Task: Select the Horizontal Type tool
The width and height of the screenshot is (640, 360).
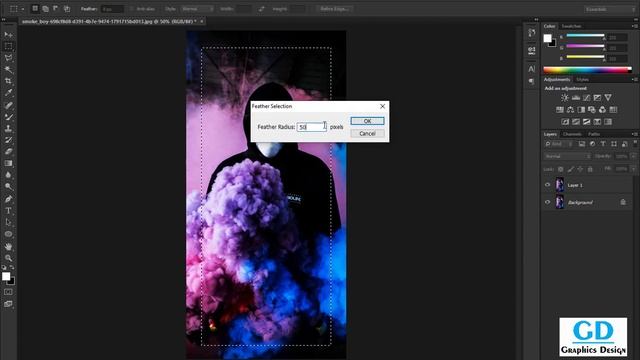Action: [x=8, y=211]
